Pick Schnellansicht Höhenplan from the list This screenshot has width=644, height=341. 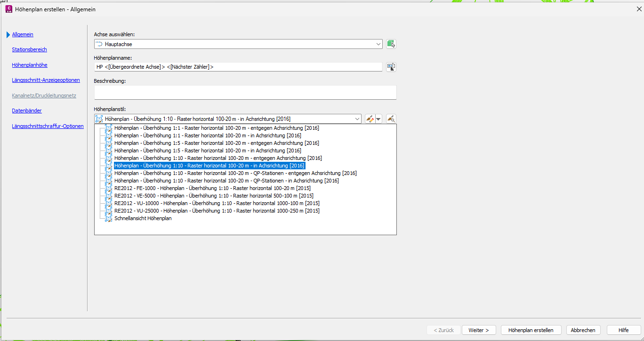[143, 218]
